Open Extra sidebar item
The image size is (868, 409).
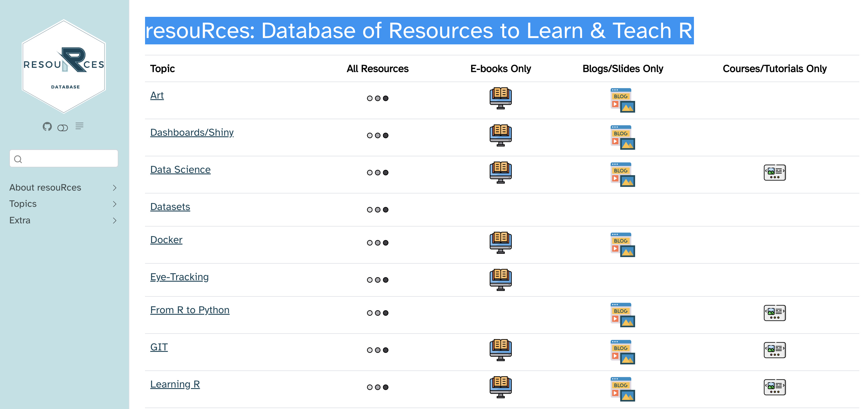pyautogui.click(x=20, y=220)
